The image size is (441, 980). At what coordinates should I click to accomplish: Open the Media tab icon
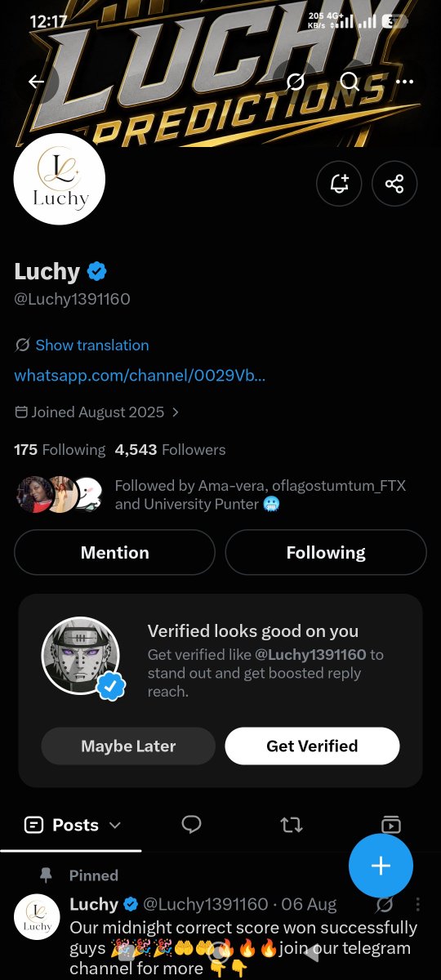click(391, 825)
